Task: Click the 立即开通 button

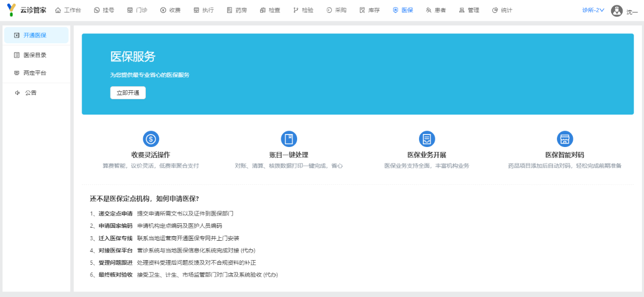Action: pos(128,93)
